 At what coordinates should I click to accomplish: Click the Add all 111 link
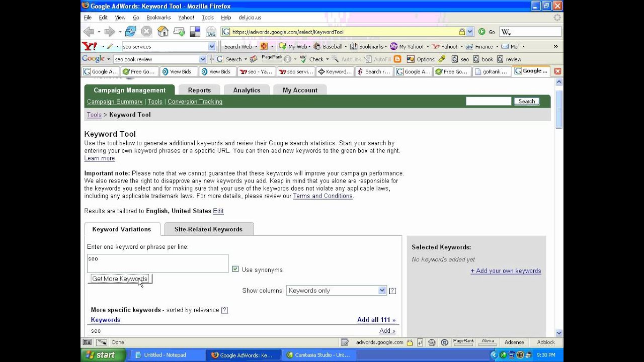tap(376, 320)
